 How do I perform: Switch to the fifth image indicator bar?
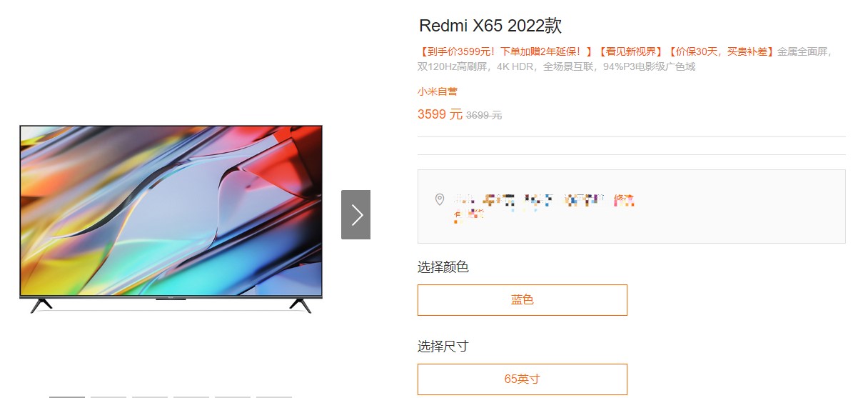pos(233,397)
